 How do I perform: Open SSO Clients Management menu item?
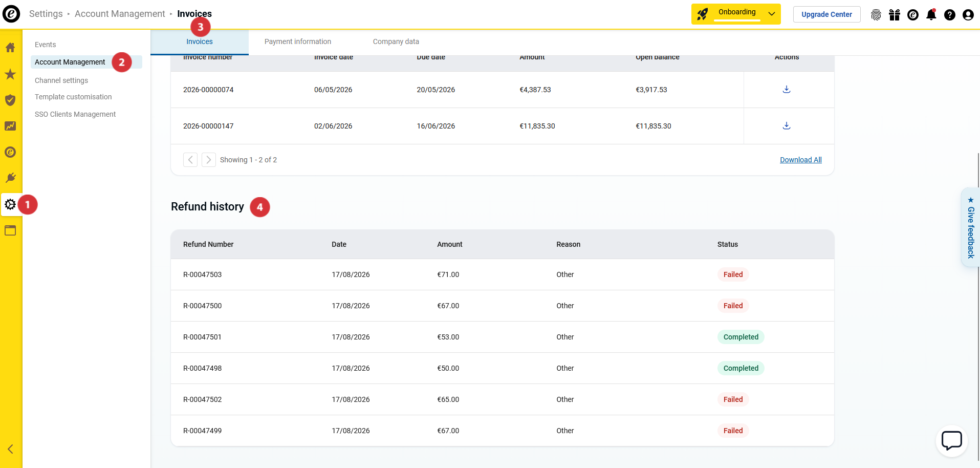click(75, 114)
